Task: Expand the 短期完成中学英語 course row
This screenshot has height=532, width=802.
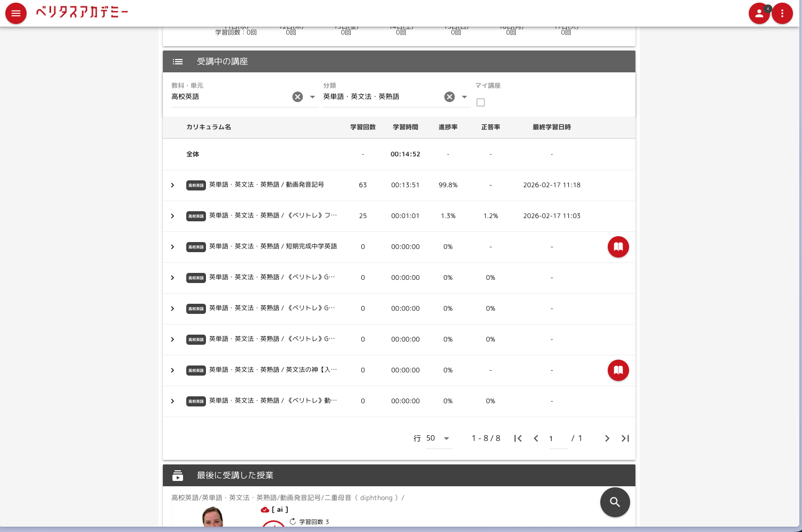Action: click(172, 247)
